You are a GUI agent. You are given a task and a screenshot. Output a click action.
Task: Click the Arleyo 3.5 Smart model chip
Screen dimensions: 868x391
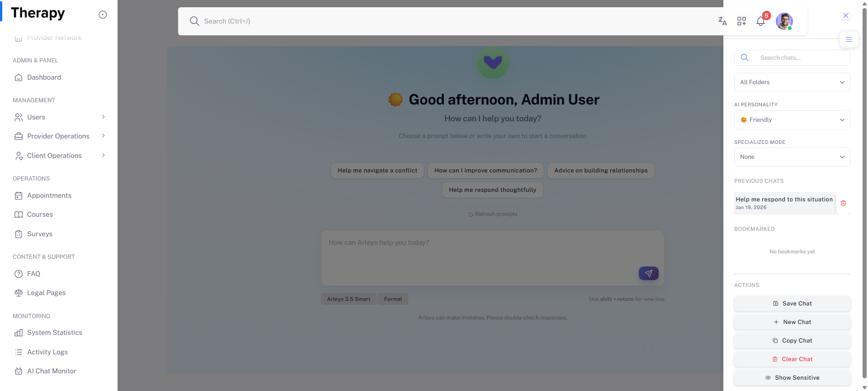(x=349, y=299)
